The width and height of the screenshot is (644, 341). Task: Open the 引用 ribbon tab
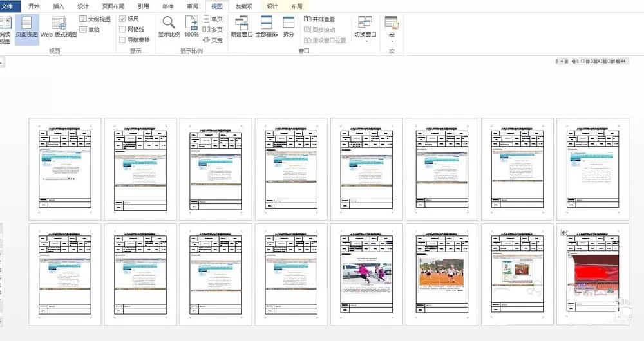pos(144,6)
